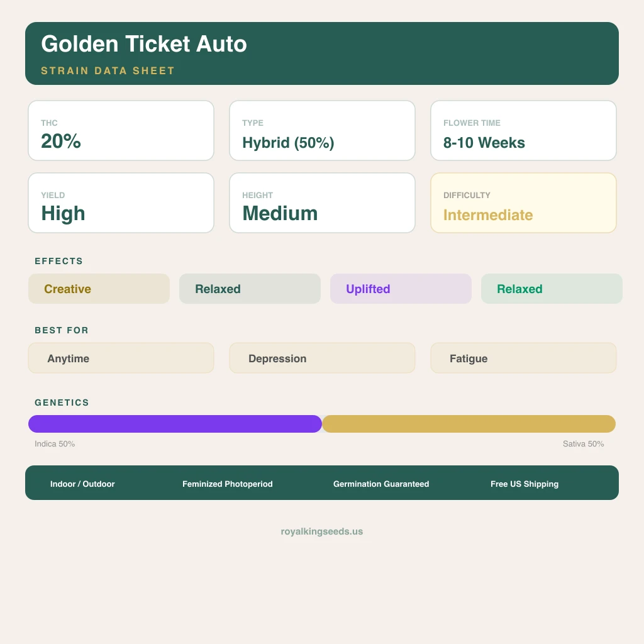Screen dimensions: 644x644
Task: Click the Golden Ticket Auto title
Action: [x=144, y=44]
